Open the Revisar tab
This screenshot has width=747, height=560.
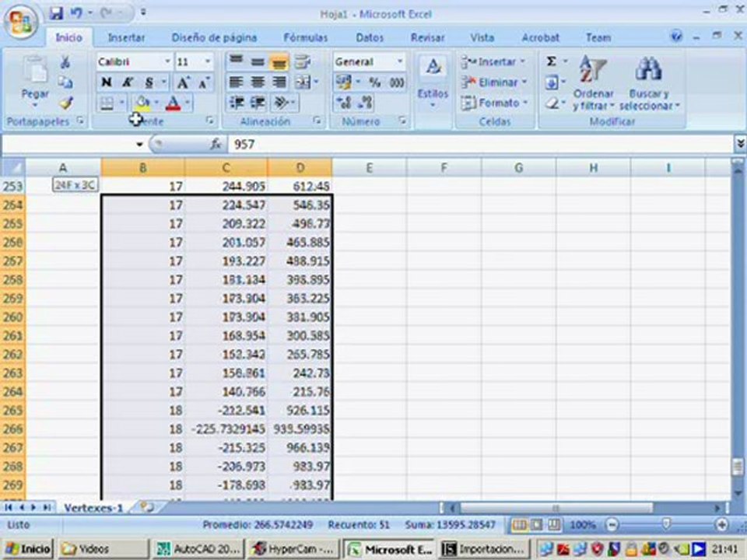tap(427, 37)
